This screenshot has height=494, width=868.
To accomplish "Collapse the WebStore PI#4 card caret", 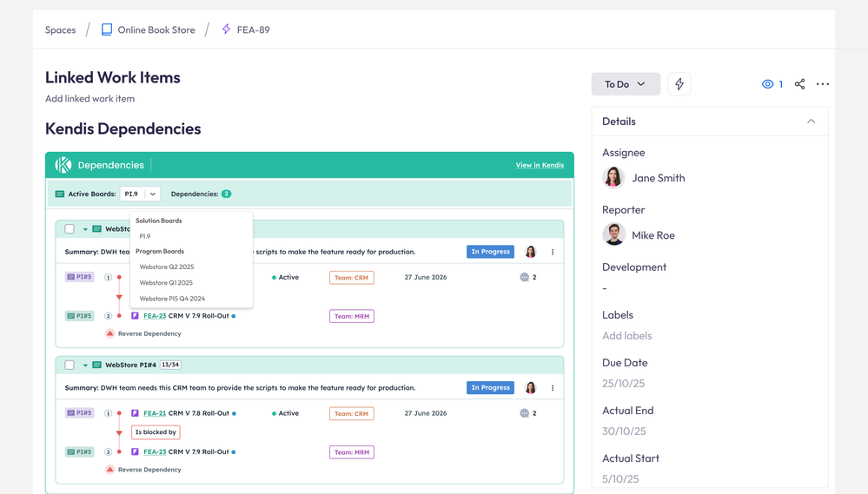I will coord(85,366).
